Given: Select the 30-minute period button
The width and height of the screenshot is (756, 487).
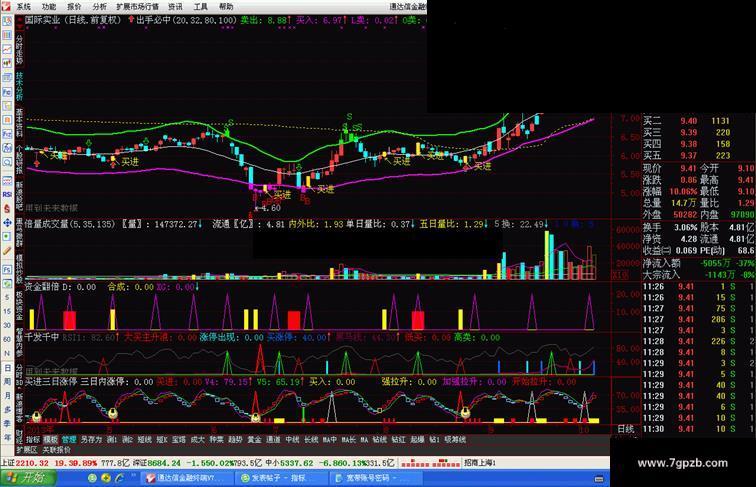Looking at the screenshot, I should (7, 325).
